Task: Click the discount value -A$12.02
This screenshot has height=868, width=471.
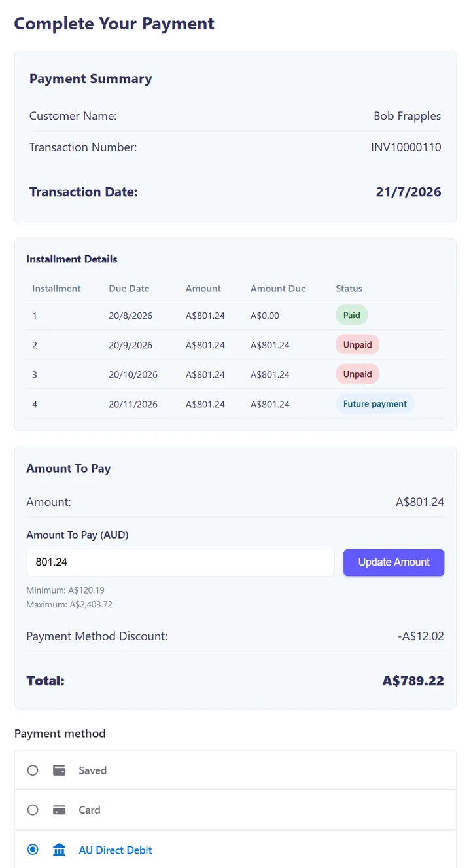Action: pos(421,636)
